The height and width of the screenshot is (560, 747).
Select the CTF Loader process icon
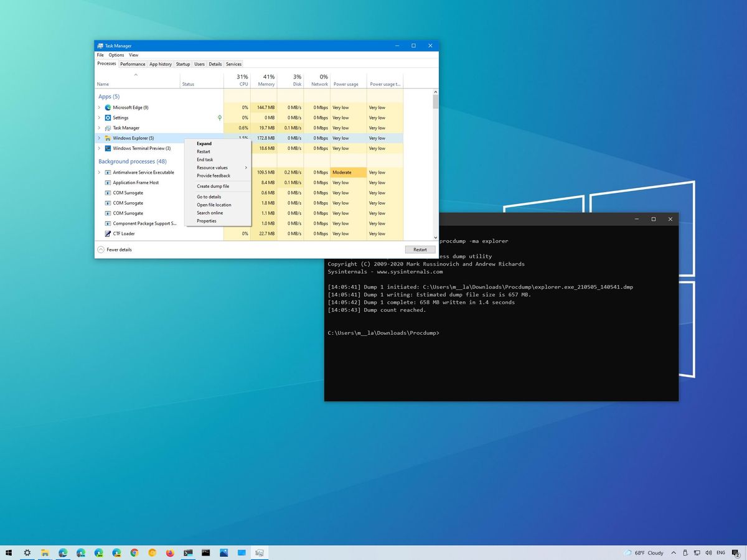(106, 233)
